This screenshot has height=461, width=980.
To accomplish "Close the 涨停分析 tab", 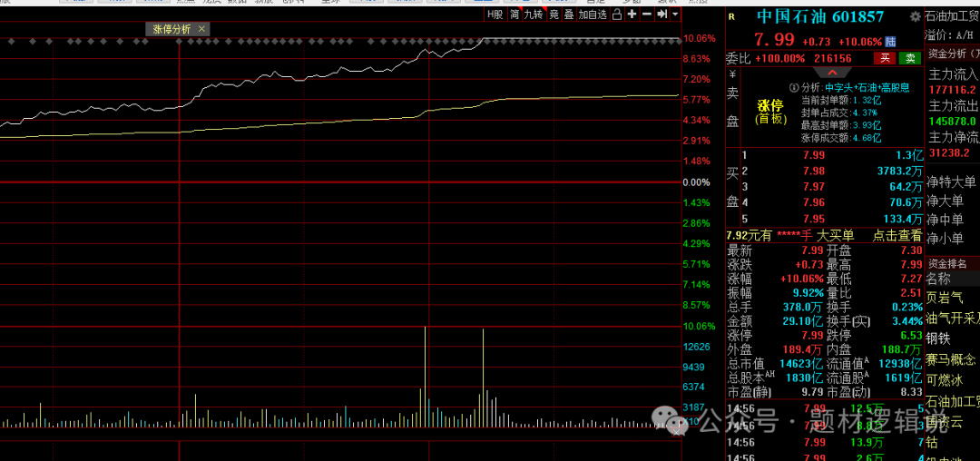I will pyautogui.click(x=201, y=29).
